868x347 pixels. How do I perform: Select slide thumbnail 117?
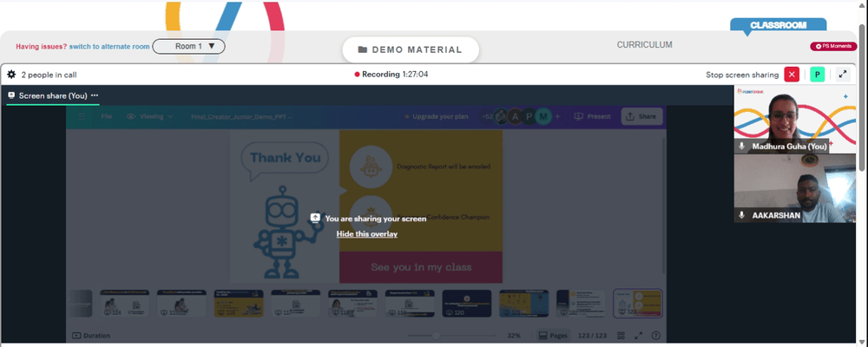pyautogui.click(x=296, y=304)
